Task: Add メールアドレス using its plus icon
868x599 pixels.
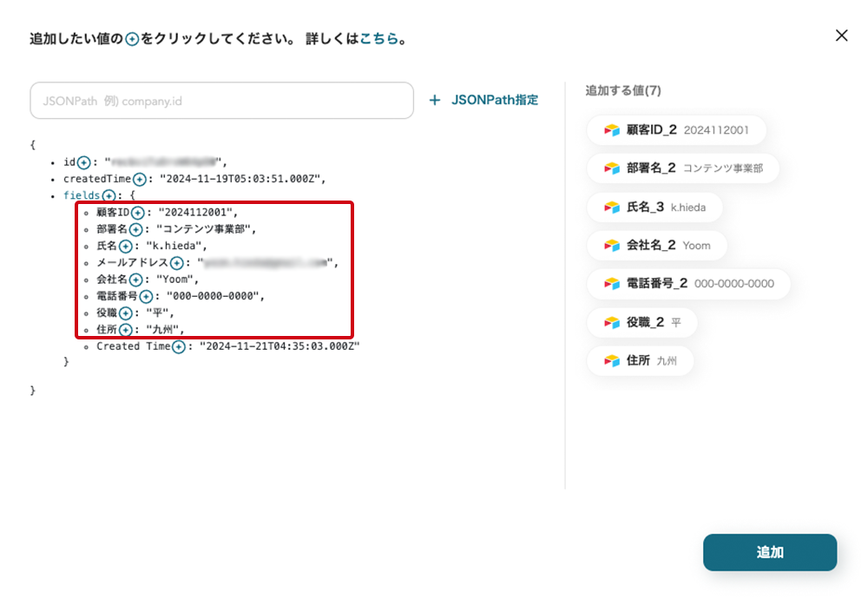Action: pos(176,263)
